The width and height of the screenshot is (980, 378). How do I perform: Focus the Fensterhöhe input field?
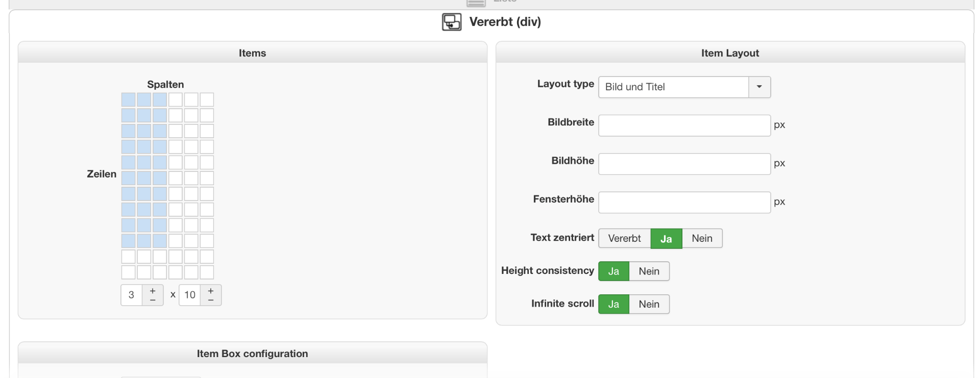click(x=684, y=203)
